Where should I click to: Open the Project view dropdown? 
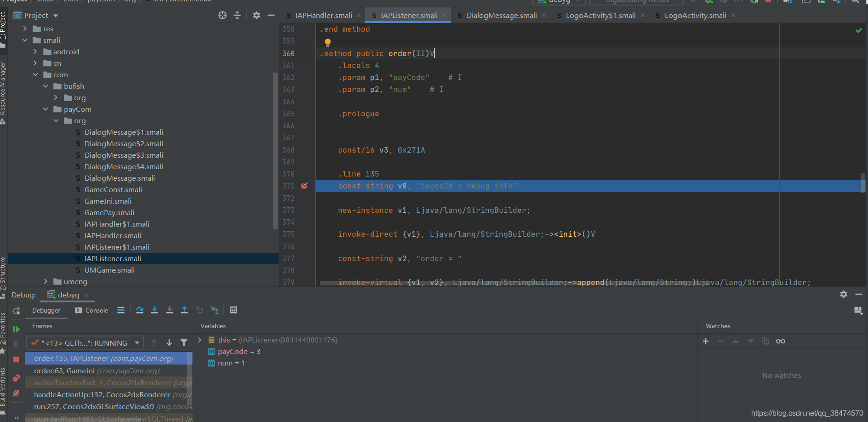pos(56,16)
